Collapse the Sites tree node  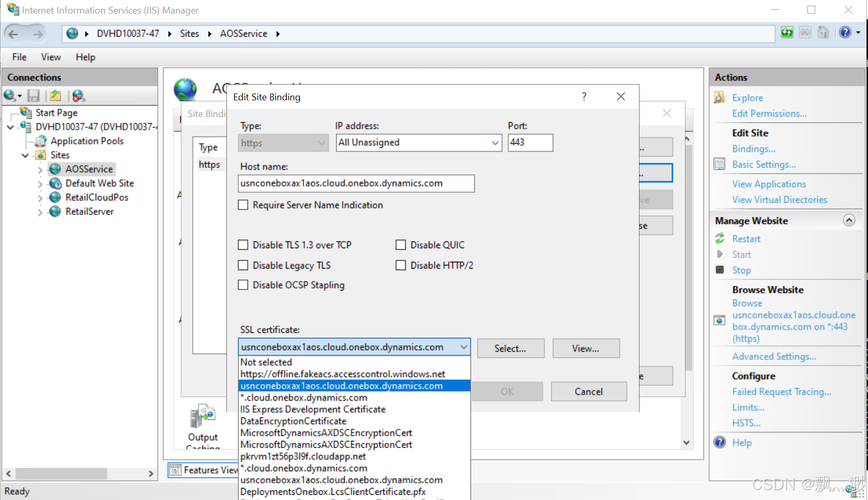(x=25, y=155)
